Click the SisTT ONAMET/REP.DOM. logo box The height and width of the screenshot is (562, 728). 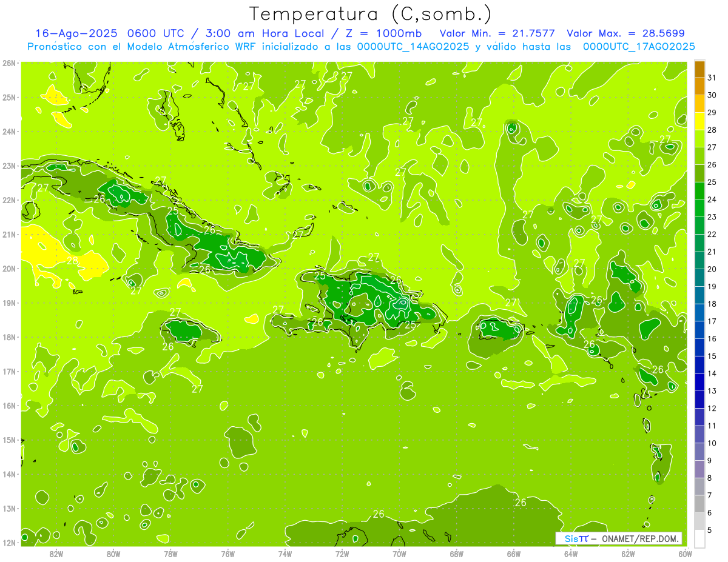click(x=619, y=538)
